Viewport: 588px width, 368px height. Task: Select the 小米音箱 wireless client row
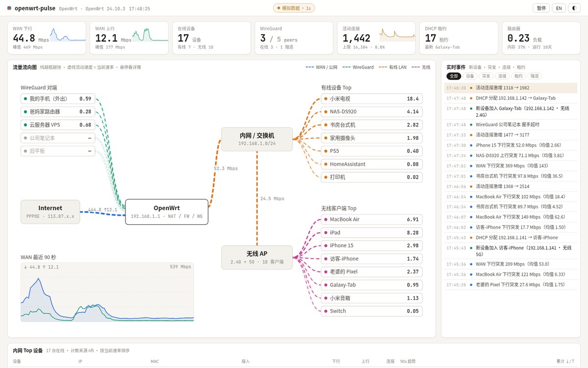372,298
